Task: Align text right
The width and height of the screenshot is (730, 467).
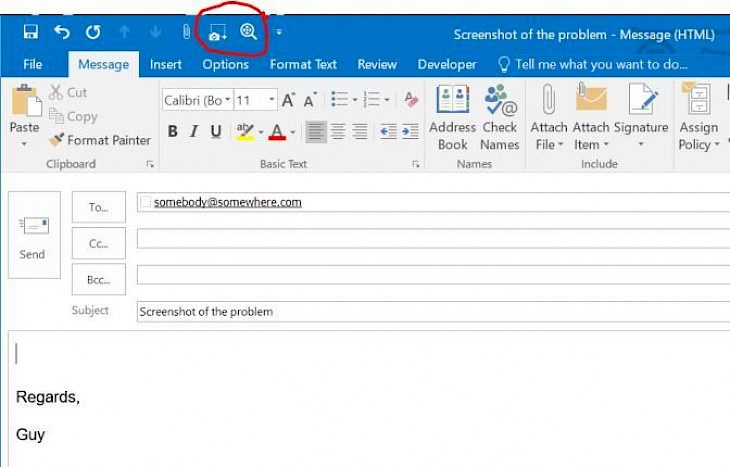Action: [360, 132]
